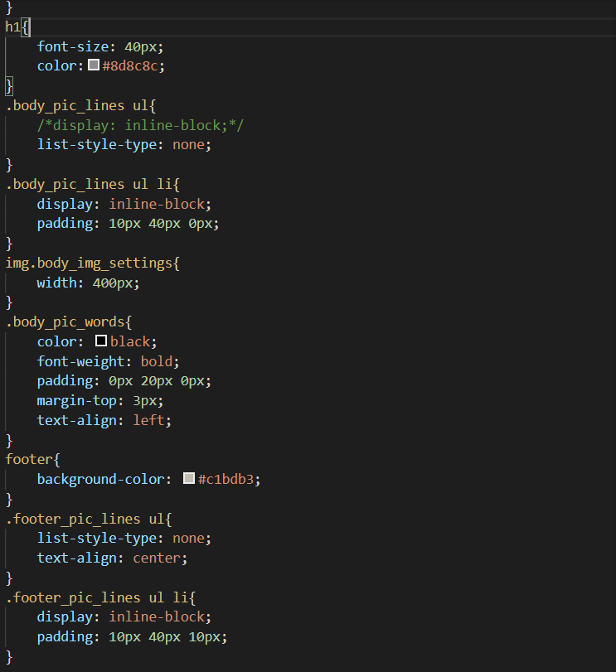Click the commented-out display inline-block line

click(x=140, y=125)
